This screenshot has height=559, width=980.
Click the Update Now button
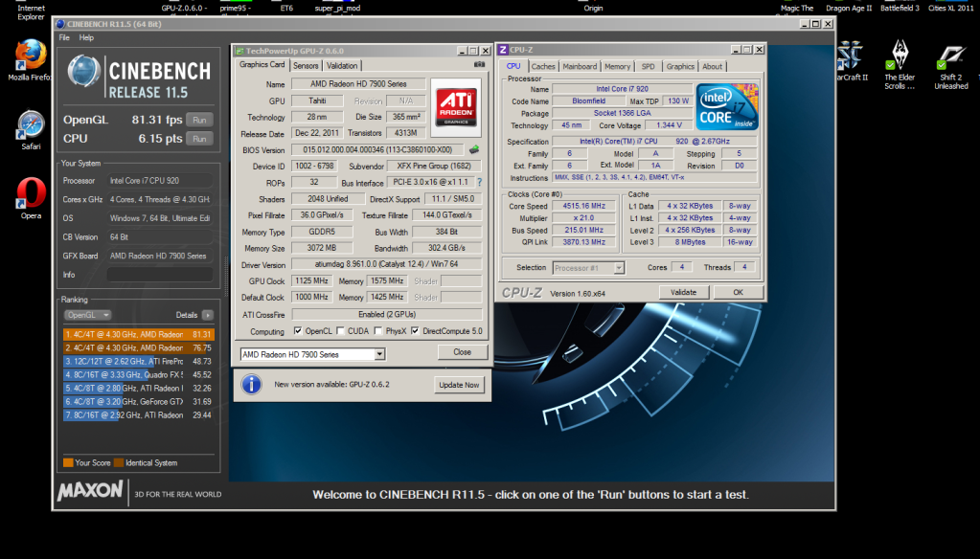tap(459, 385)
